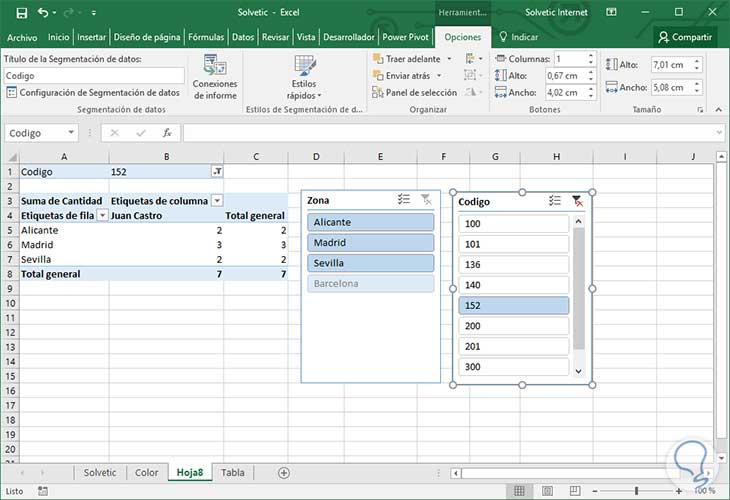Open Configuración de Segmentación de datos
This screenshot has width=730, height=500.
click(x=93, y=92)
